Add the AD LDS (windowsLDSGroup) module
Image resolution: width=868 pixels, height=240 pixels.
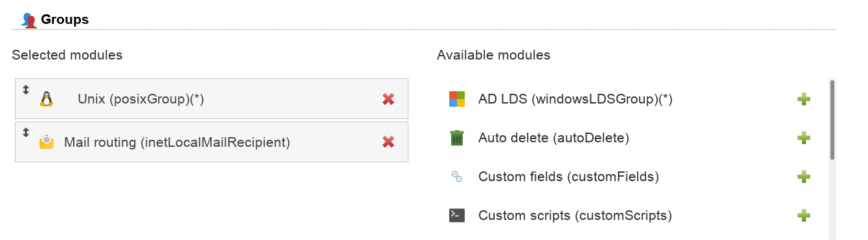(804, 99)
